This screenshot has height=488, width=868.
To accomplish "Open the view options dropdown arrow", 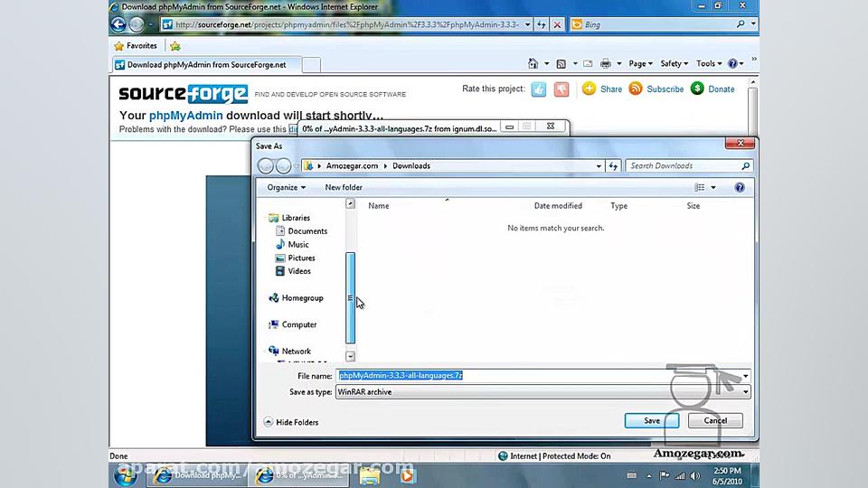I will pyautogui.click(x=713, y=188).
